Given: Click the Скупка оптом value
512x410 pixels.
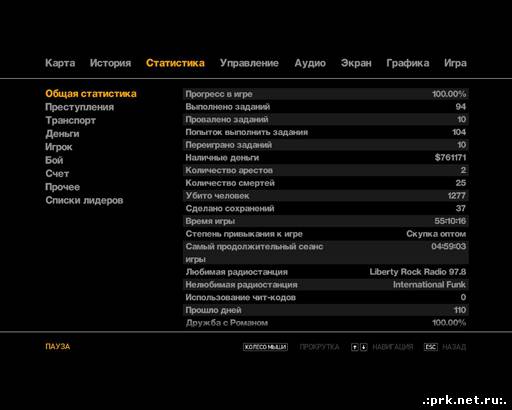Looking at the screenshot, I should pyautogui.click(x=436, y=234).
